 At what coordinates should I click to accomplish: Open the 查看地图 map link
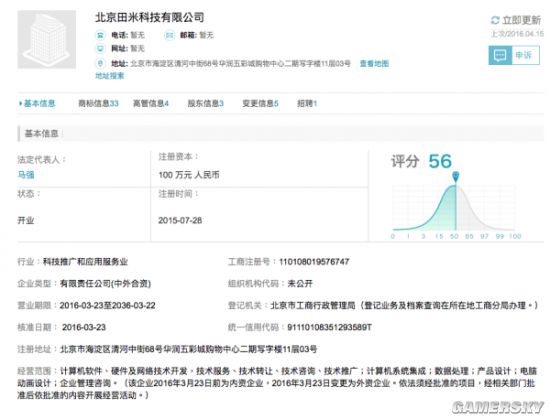click(374, 63)
